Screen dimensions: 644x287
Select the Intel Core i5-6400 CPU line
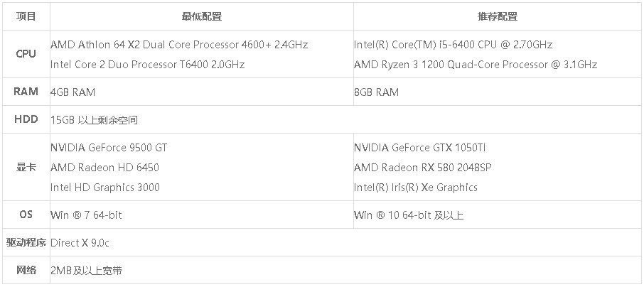pos(453,45)
